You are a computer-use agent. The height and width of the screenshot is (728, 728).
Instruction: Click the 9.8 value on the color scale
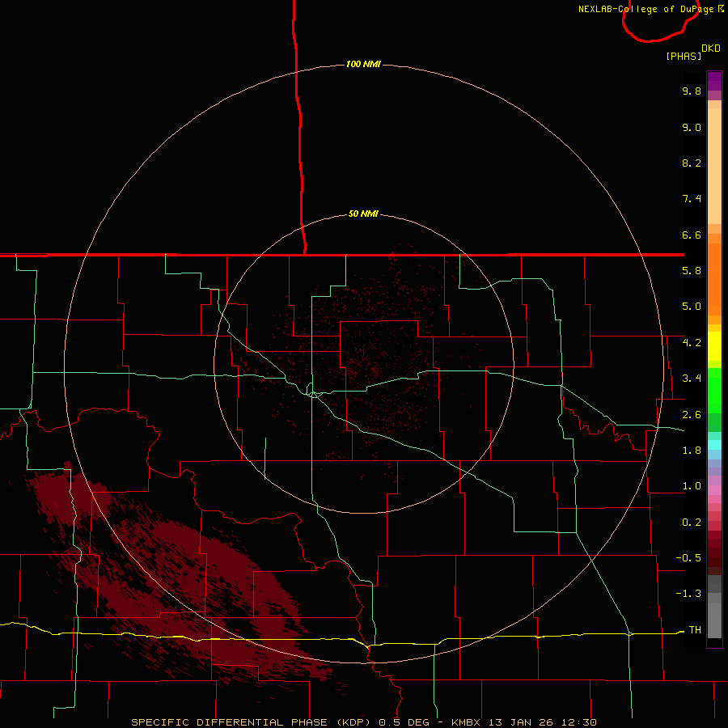[692, 91]
